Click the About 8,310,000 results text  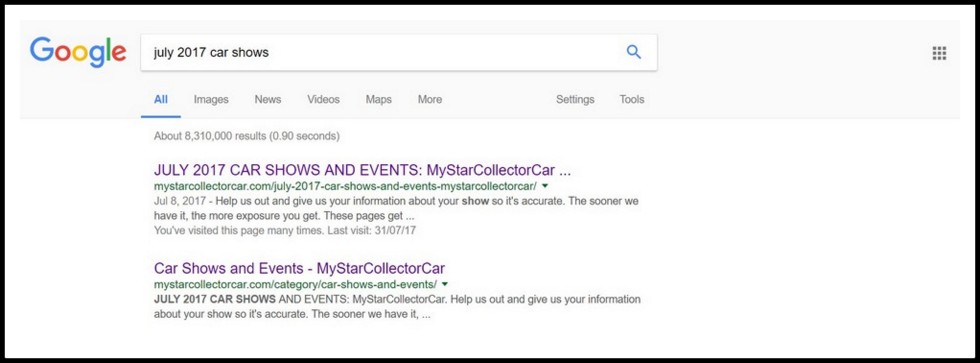[247, 136]
